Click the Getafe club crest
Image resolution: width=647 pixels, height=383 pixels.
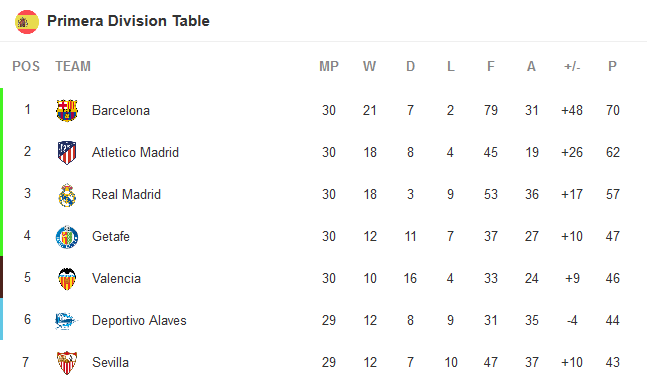pyautogui.click(x=67, y=236)
